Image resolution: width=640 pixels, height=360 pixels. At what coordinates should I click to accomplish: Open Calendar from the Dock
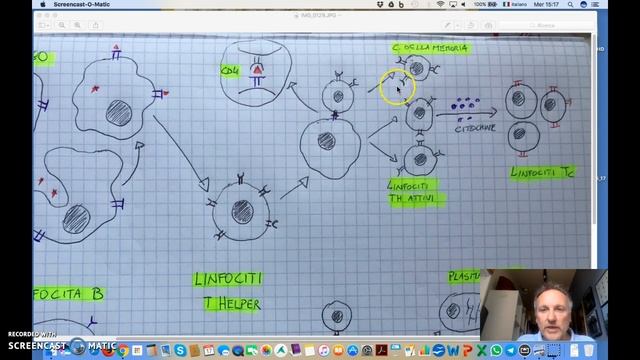[x=209, y=350]
